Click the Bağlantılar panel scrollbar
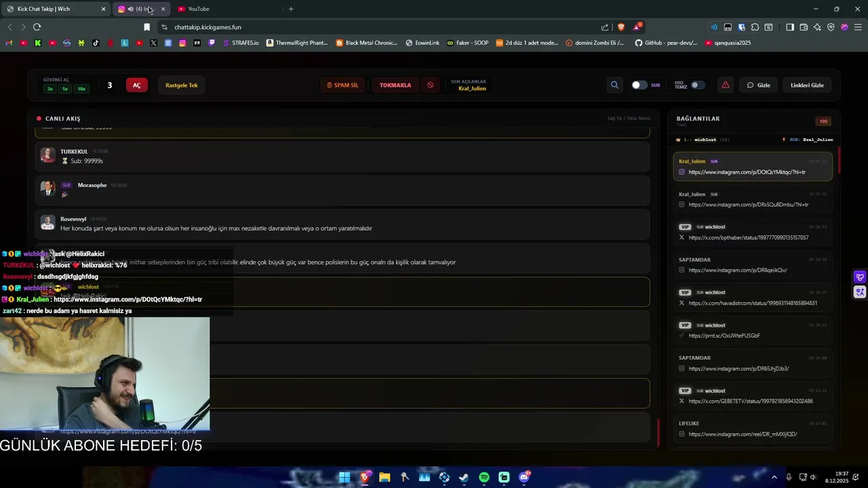This screenshot has width=868, height=488. [839, 160]
